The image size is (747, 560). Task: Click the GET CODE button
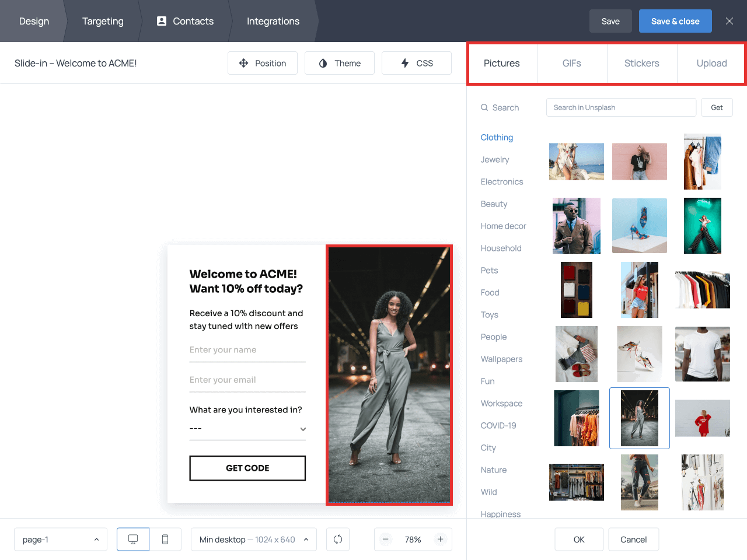[247, 468]
